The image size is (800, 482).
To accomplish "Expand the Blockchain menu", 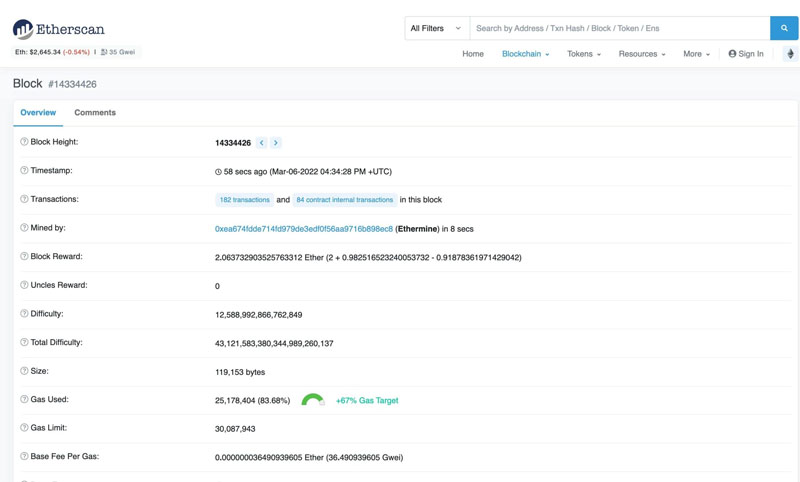I will pos(526,54).
